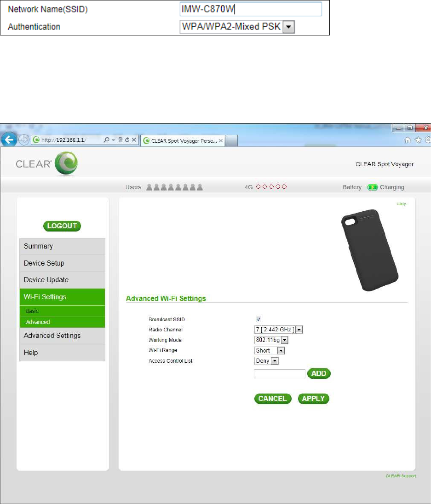Click the browser back arrow button
Screen dimensions: 431x504
pos(9,140)
